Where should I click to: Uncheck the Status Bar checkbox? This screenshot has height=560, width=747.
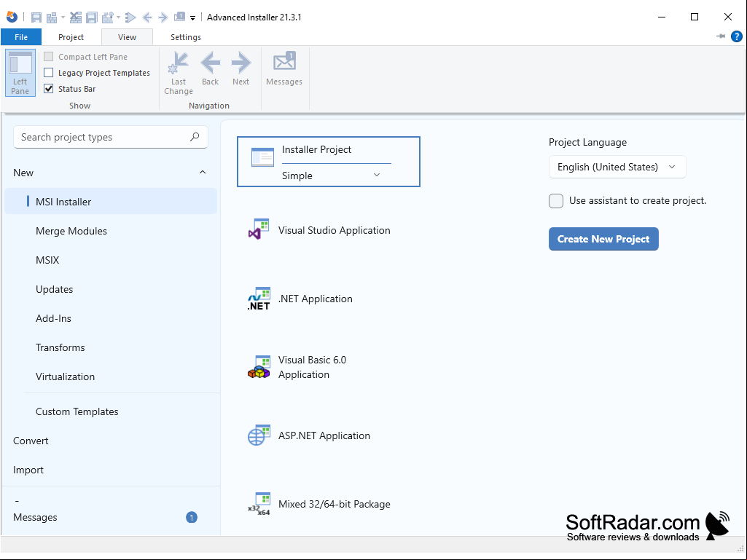[49, 89]
